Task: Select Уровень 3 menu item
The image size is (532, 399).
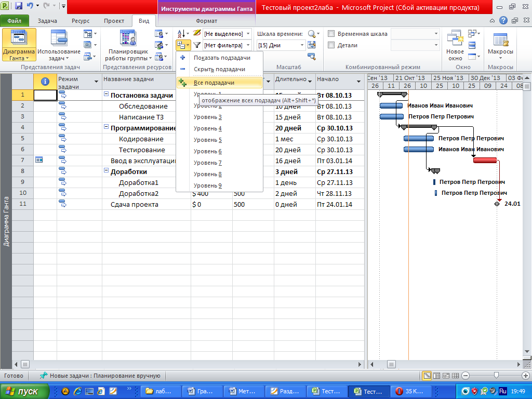Action: point(219,117)
